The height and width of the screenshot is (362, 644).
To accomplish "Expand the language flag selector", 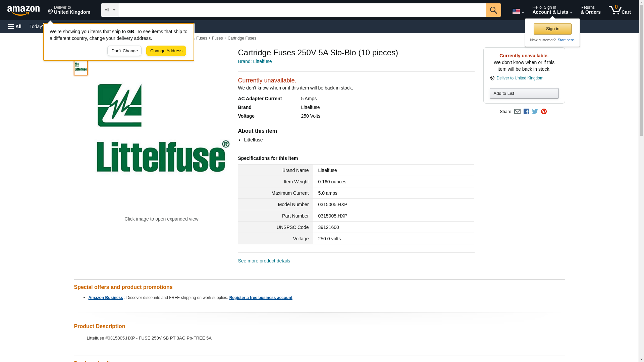I will [518, 11].
